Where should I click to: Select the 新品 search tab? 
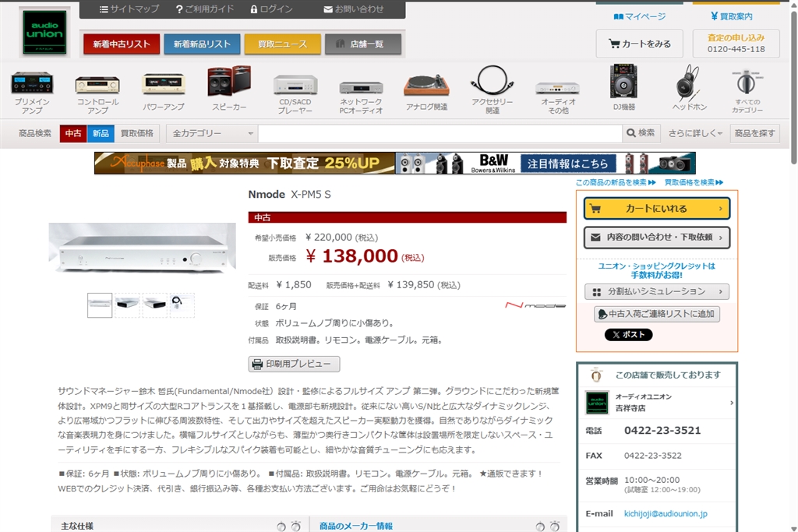101,133
